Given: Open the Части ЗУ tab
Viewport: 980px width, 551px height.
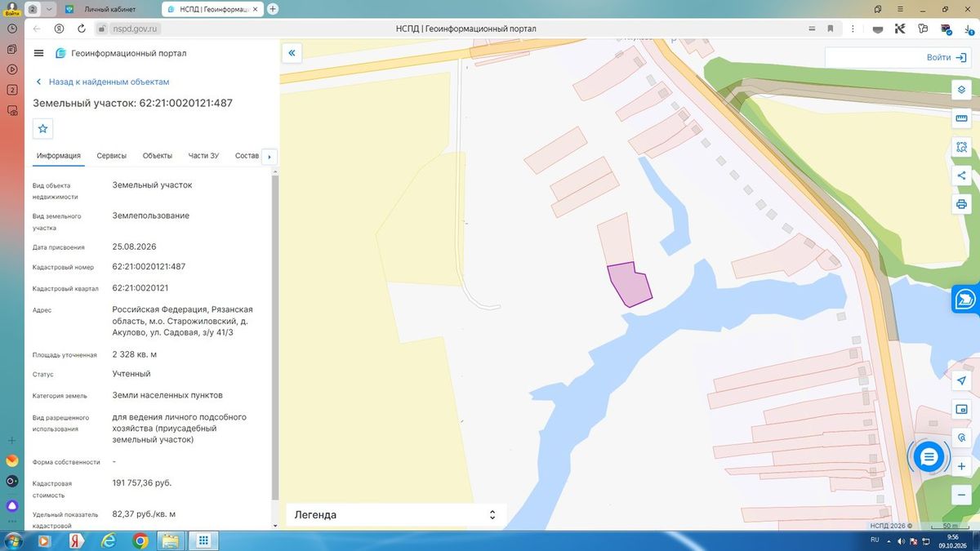Looking at the screenshot, I should click(203, 155).
